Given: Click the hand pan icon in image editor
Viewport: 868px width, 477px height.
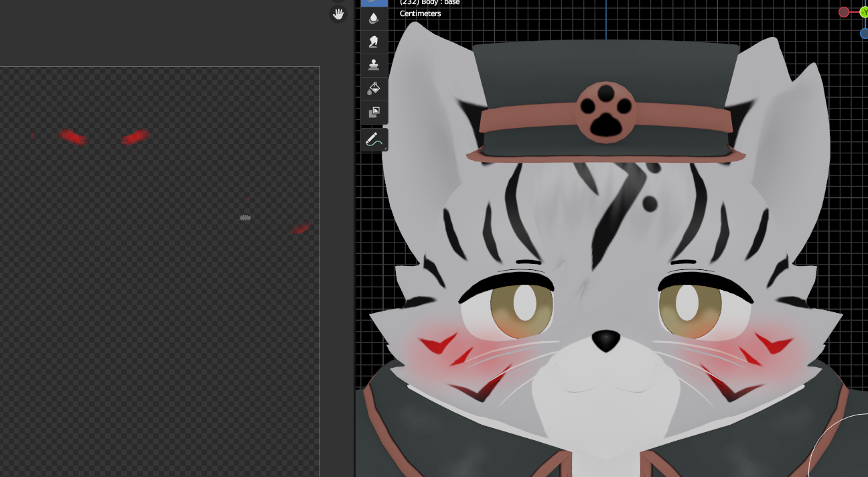Looking at the screenshot, I should (338, 13).
